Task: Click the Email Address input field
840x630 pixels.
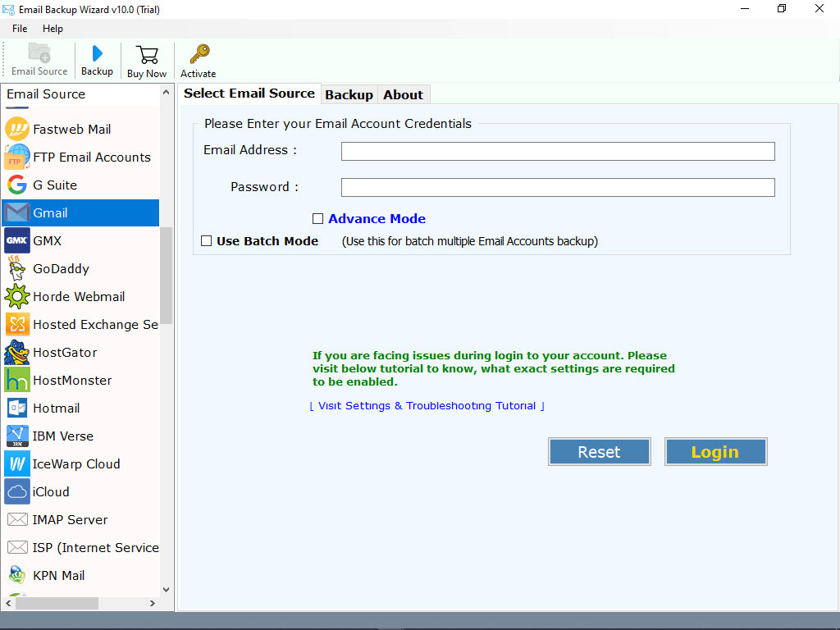Action: point(558,151)
